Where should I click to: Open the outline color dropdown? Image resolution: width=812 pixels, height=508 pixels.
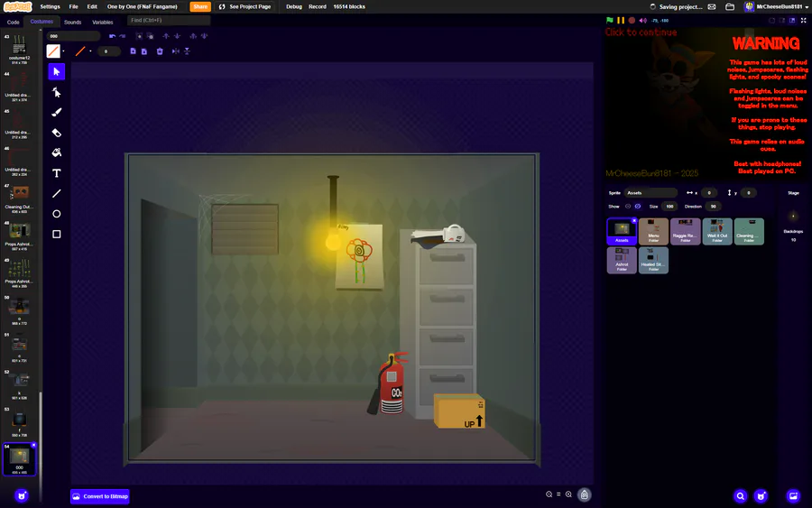click(90, 51)
